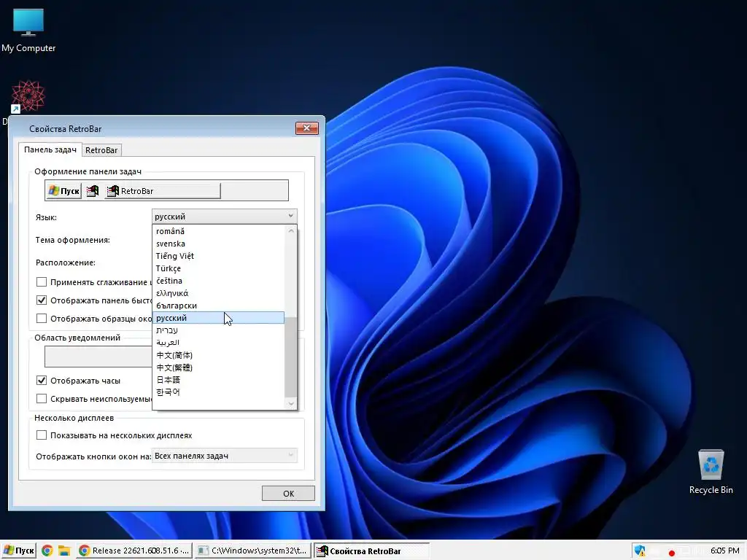Screen dimensions: 747x560
Task: Select русский in the language list
Action: (x=218, y=318)
